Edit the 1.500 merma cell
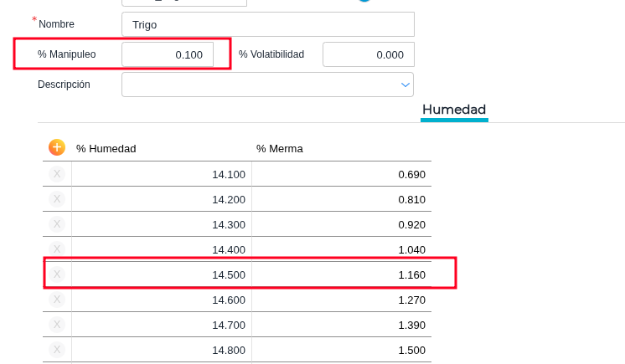Viewport: 625px width, 364px height. pyautogui.click(x=342, y=350)
